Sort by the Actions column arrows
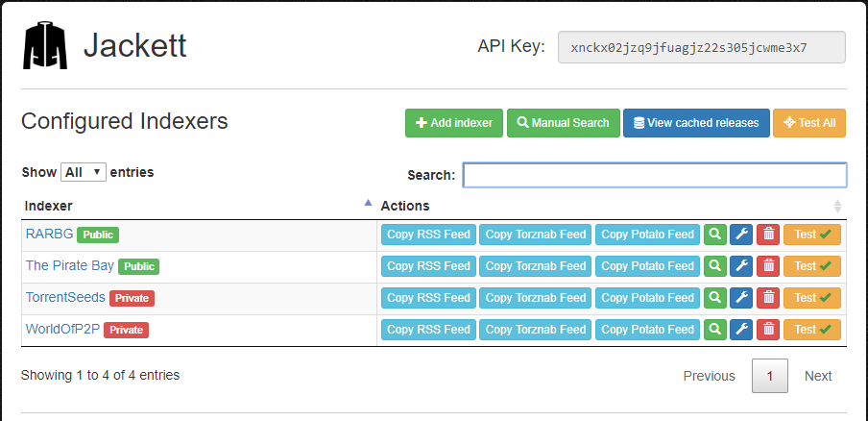The width and height of the screenshot is (868, 421). (837, 206)
